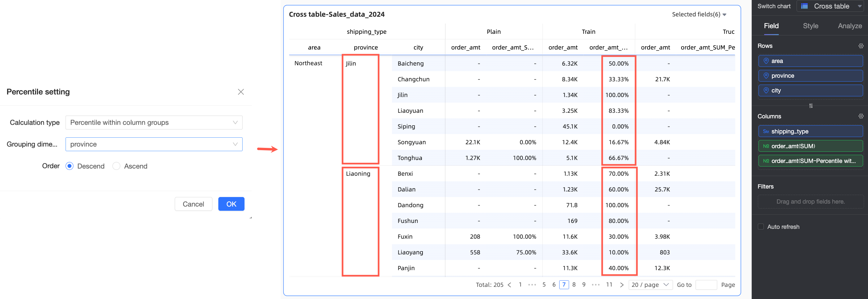Open the Selected fields(6) dropdown
The width and height of the screenshot is (868, 299).
coord(699,14)
